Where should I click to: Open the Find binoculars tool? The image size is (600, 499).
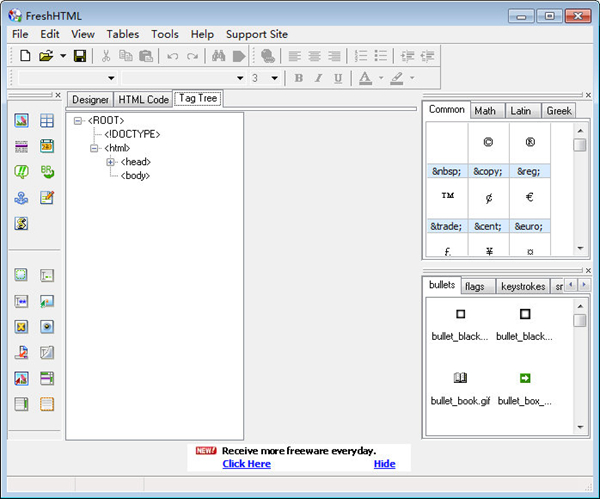[219, 56]
